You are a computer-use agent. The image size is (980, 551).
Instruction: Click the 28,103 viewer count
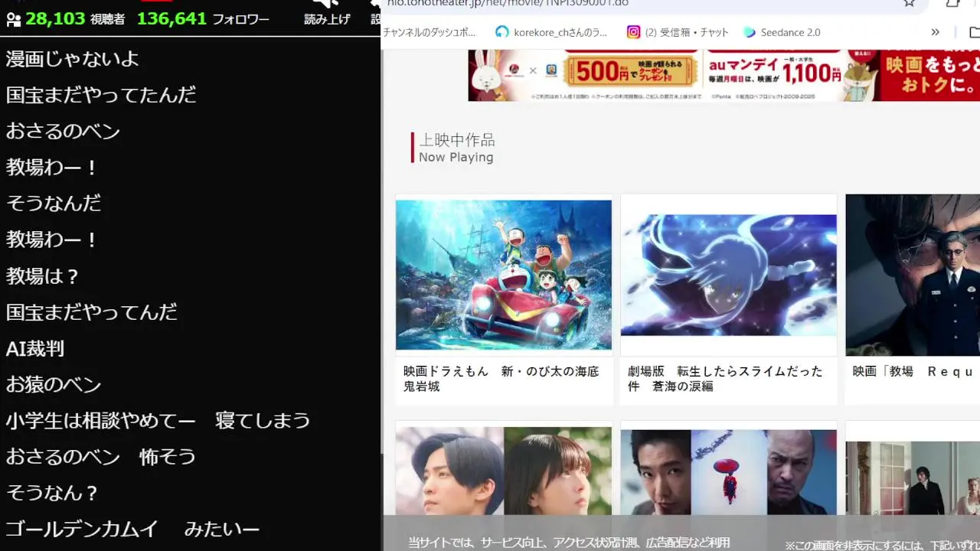55,18
